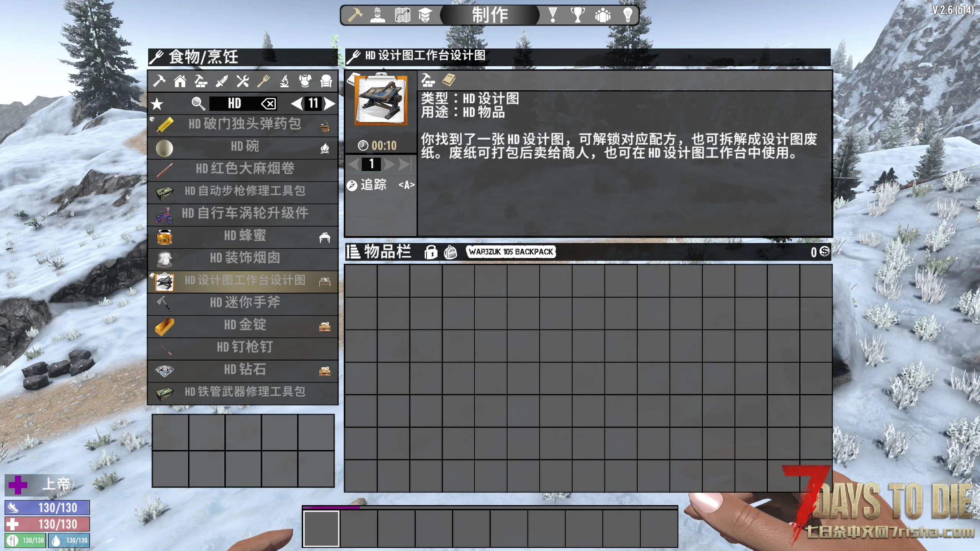Click the top-left backpack inventory slot
The width and height of the screenshot is (980, 551).
click(x=361, y=281)
